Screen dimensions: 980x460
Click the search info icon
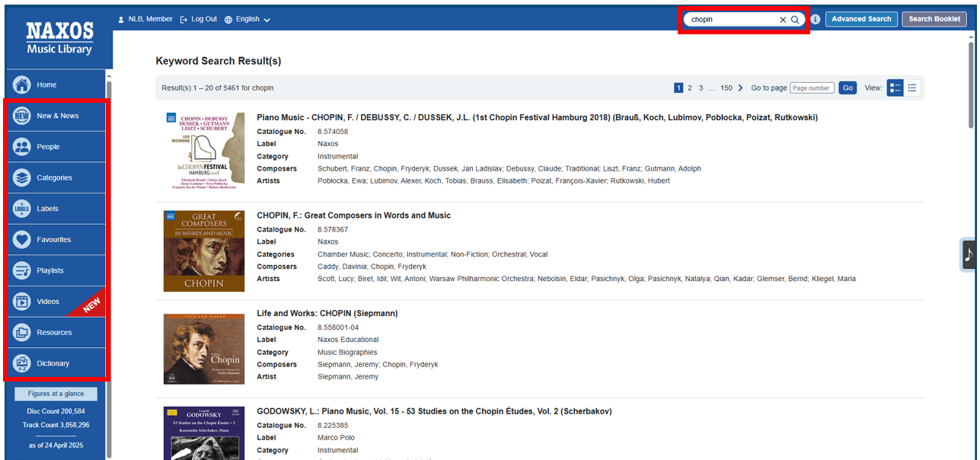click(816, 20)
